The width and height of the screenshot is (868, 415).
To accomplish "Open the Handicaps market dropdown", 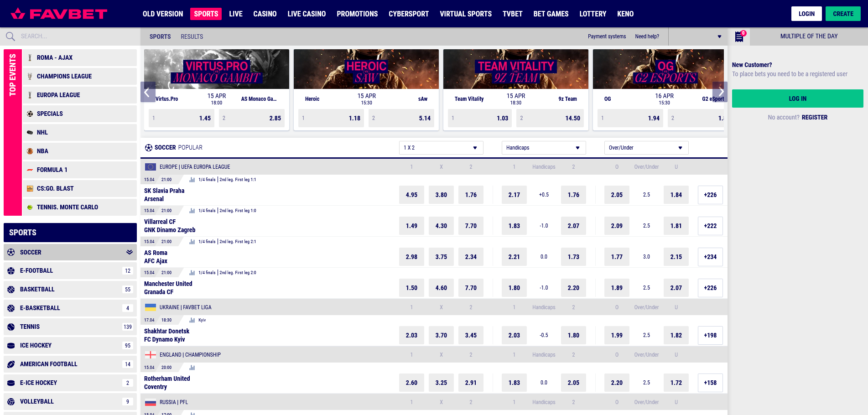I will [x=544, y=148].
